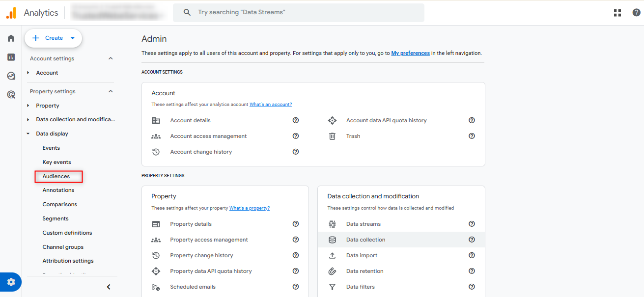Click help icon next to Scheduled emails
Image resolution: width=644 pixels, height=297 pixels.
[296, 287]
